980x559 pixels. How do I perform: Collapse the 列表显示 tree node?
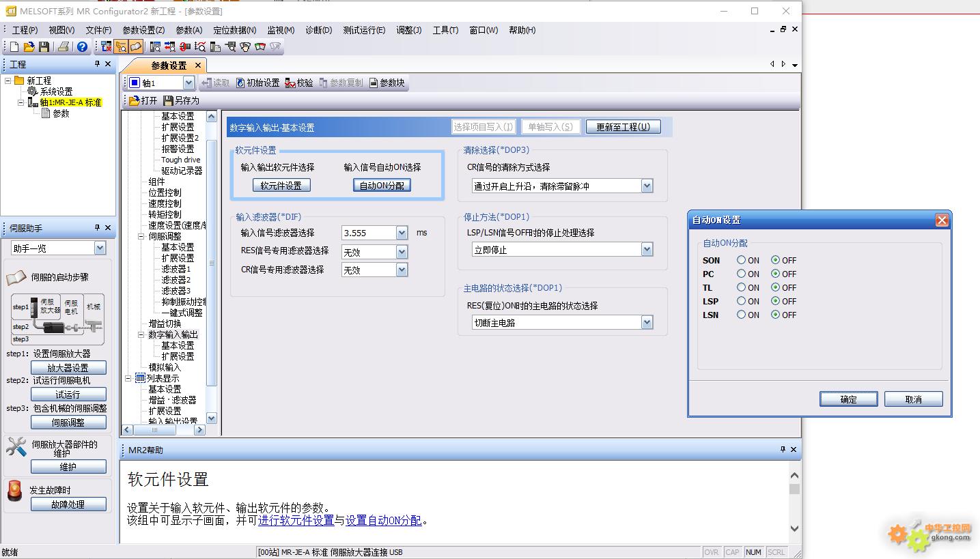coord(129,377)
